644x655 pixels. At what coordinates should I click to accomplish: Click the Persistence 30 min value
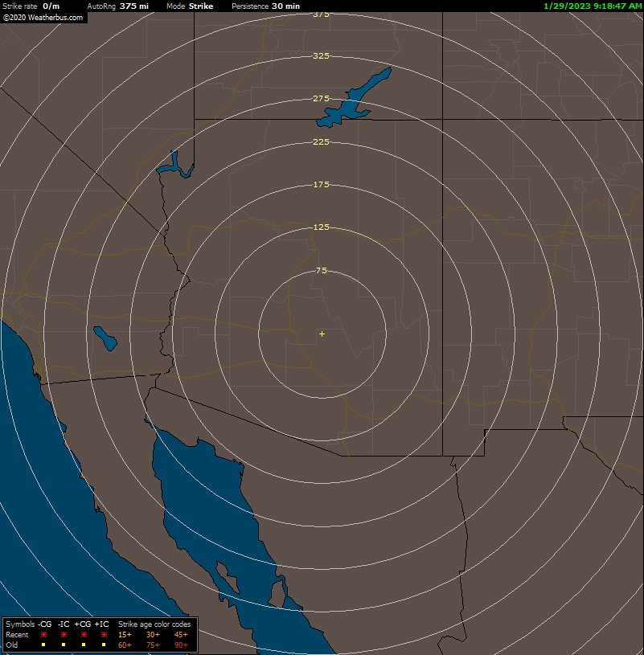[285, 6]
